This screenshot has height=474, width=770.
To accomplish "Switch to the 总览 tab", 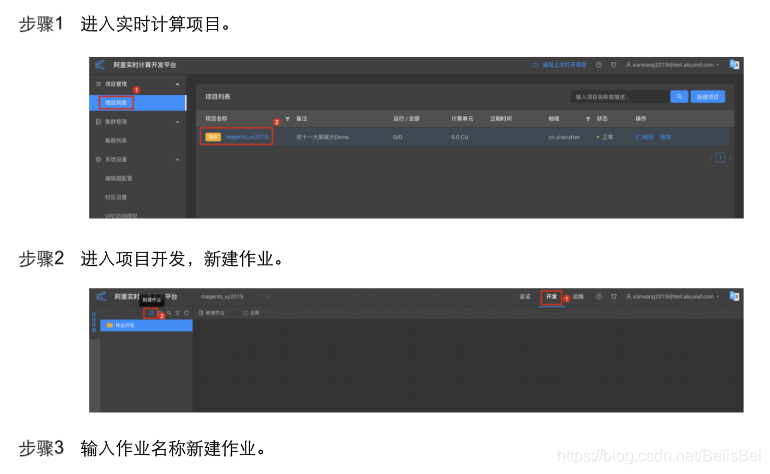I will click(x=525, y=297).
